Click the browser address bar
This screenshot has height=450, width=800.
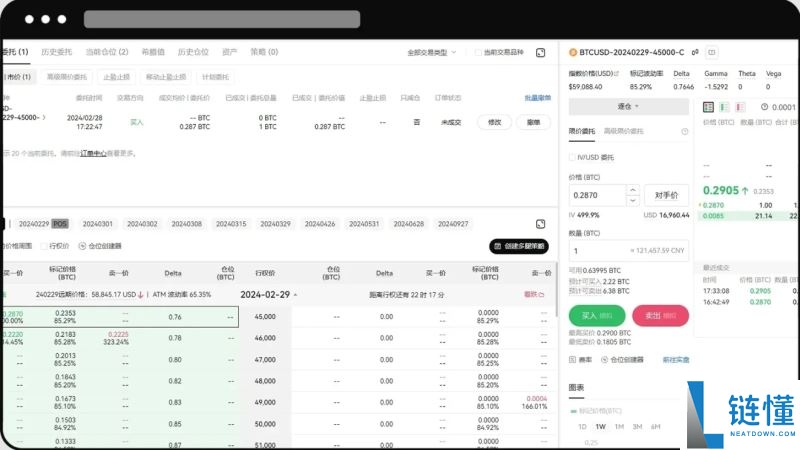(222, 19)
